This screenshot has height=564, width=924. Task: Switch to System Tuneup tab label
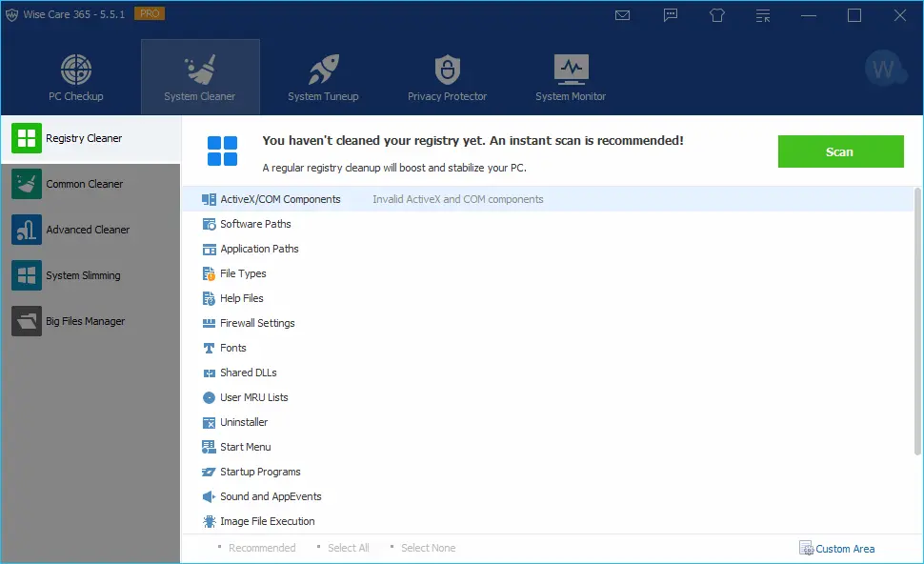point(323,96)
